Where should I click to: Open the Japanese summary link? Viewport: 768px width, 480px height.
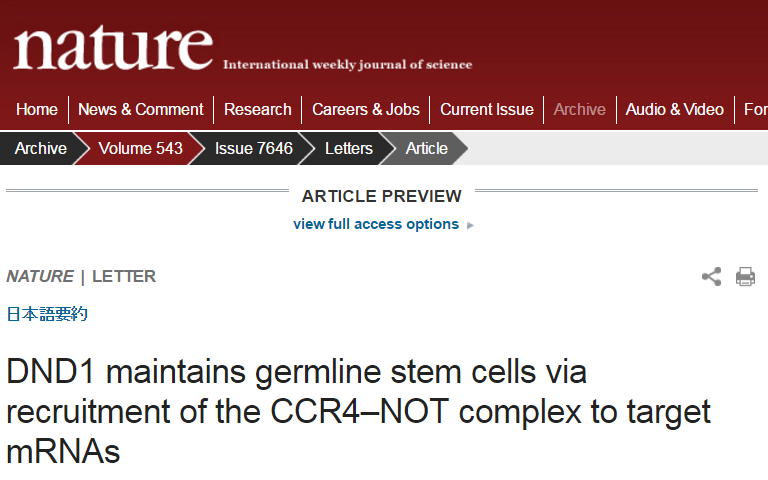pos(47,313)
